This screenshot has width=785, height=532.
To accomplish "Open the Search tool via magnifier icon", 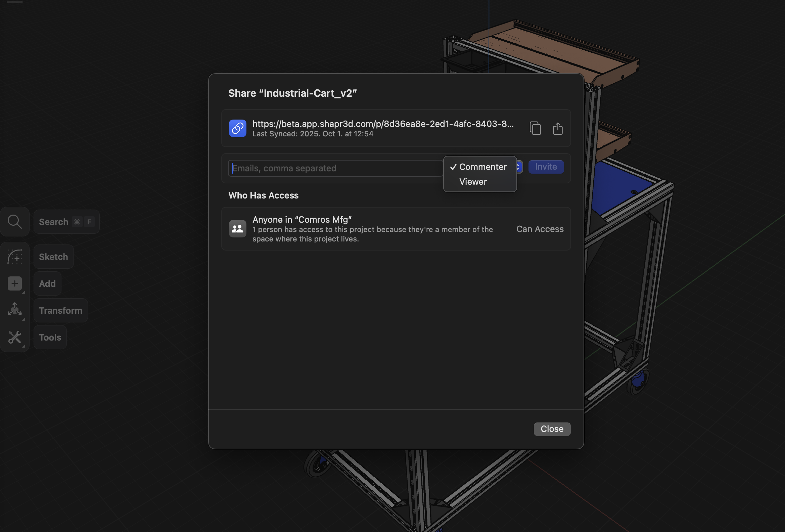I will tap(14, 221).
